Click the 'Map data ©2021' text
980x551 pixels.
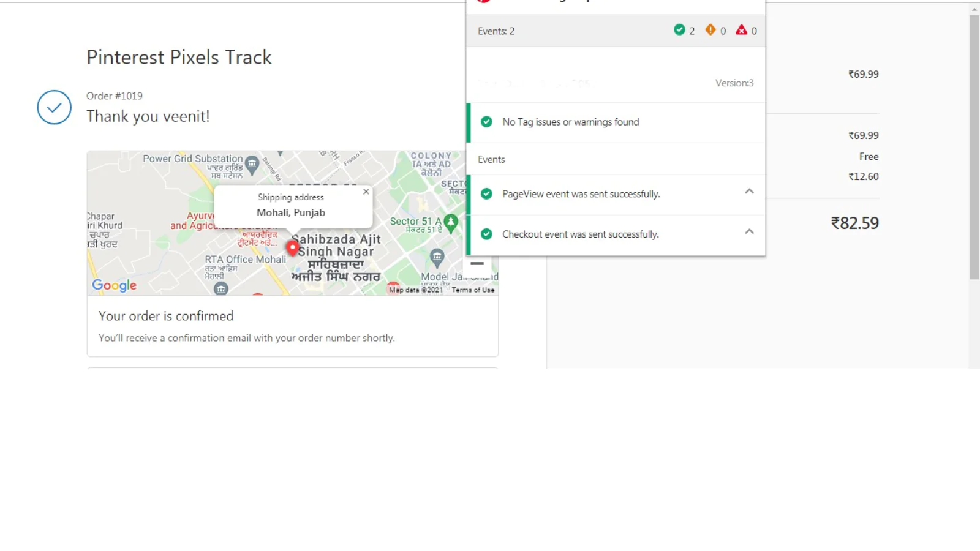tap(416, 290)
